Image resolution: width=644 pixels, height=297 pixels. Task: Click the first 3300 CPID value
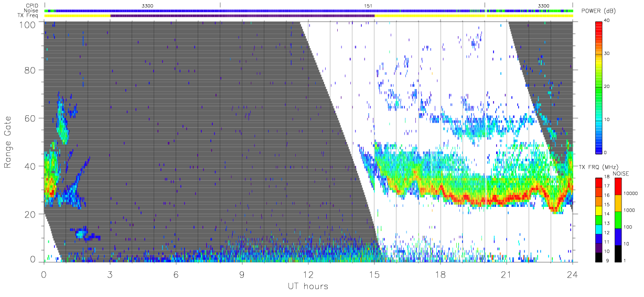coord(148,6)
